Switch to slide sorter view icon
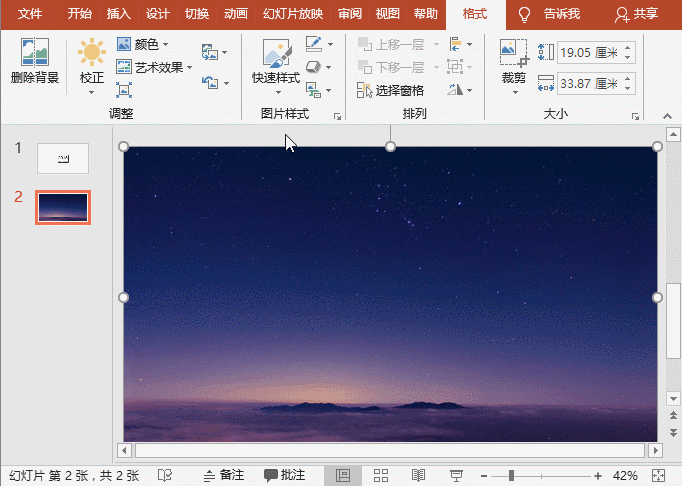 tap(381, 475)
